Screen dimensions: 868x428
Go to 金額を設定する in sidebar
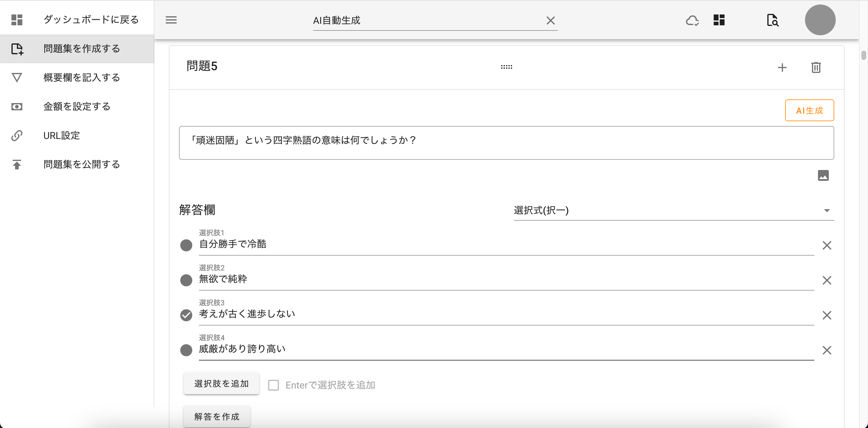77,106
